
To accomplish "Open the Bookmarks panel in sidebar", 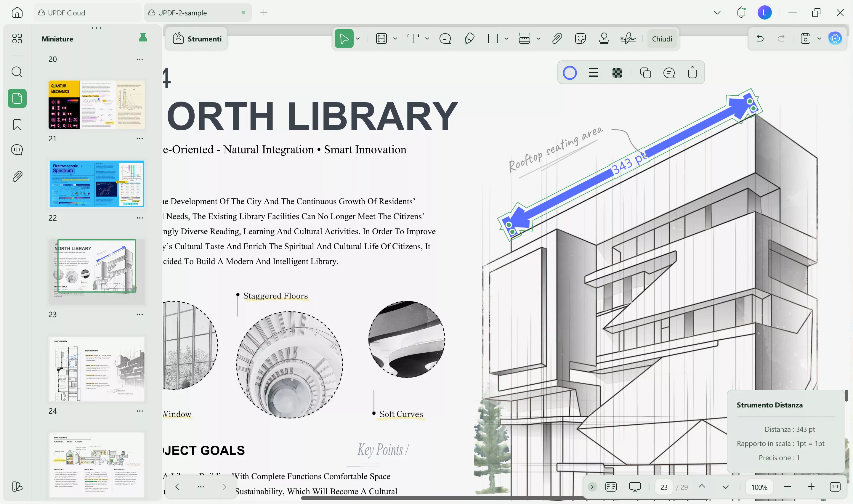I will point(17,124).
